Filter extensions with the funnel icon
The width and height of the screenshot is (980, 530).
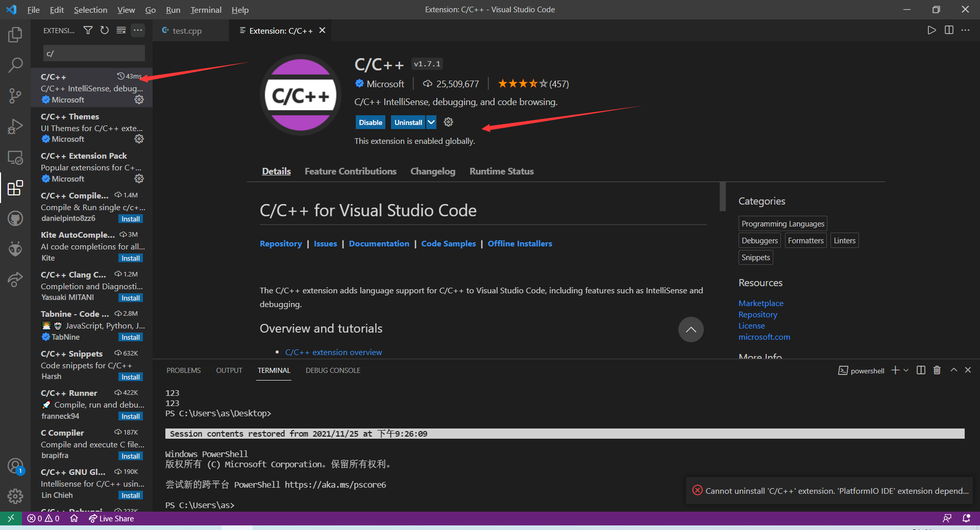coord(88,31)
